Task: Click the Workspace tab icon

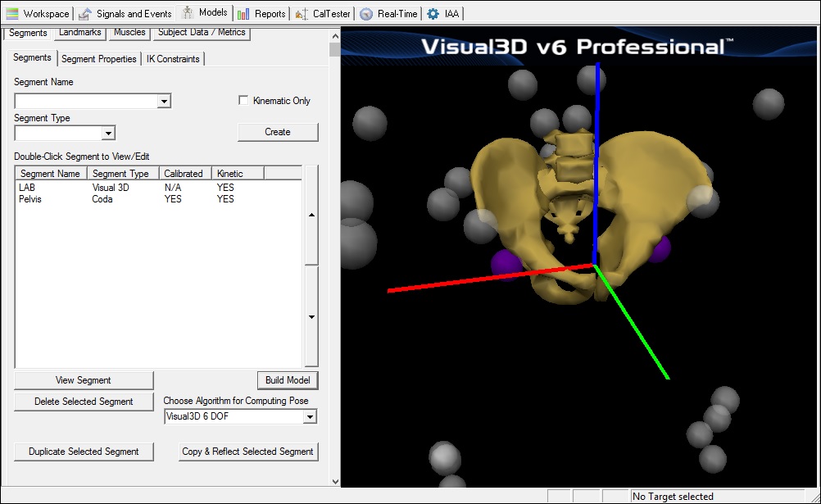Action: [x=12, y=14]
